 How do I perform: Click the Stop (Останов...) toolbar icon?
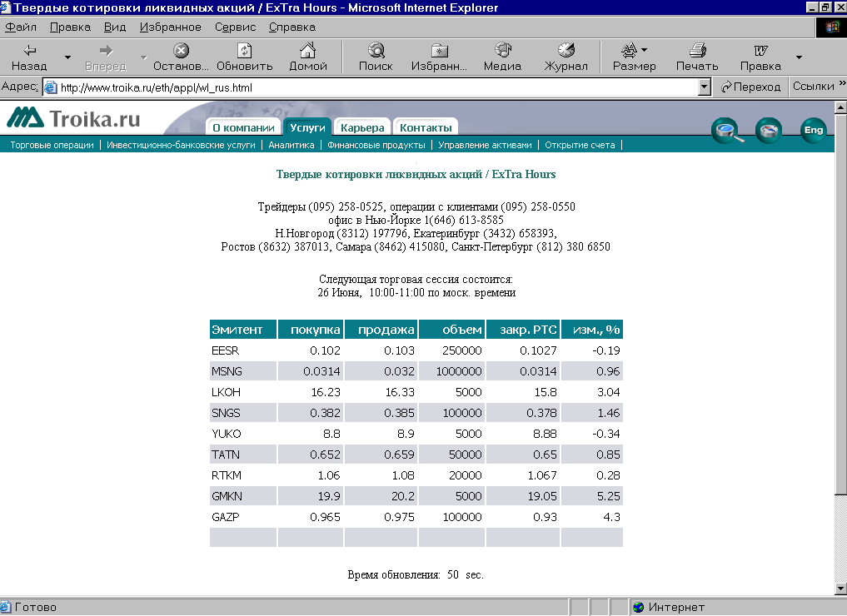pyautogui.click(x=181, y=51)
